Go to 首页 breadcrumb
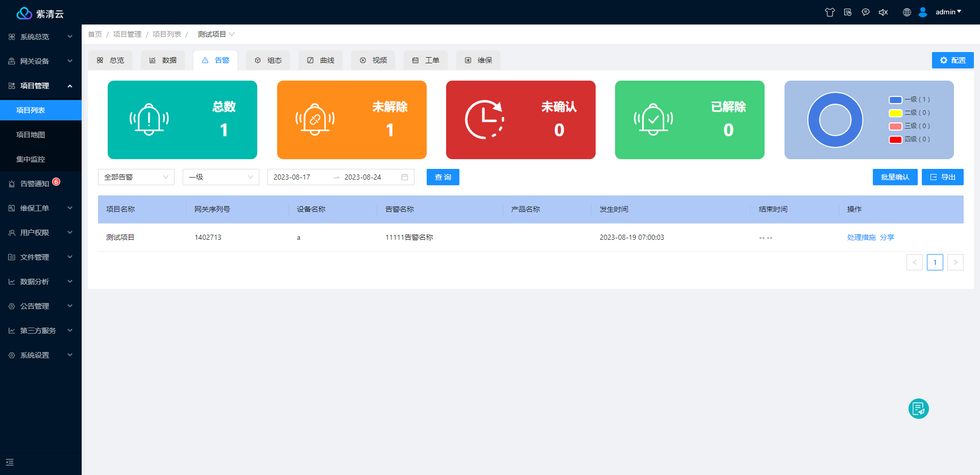980x475 pixels. pos(95,34)
